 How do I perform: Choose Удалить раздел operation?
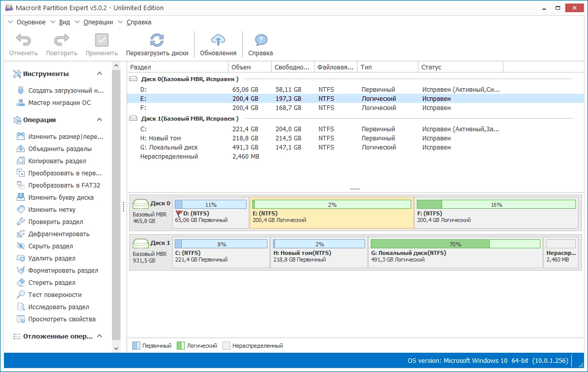coord(47,258)
